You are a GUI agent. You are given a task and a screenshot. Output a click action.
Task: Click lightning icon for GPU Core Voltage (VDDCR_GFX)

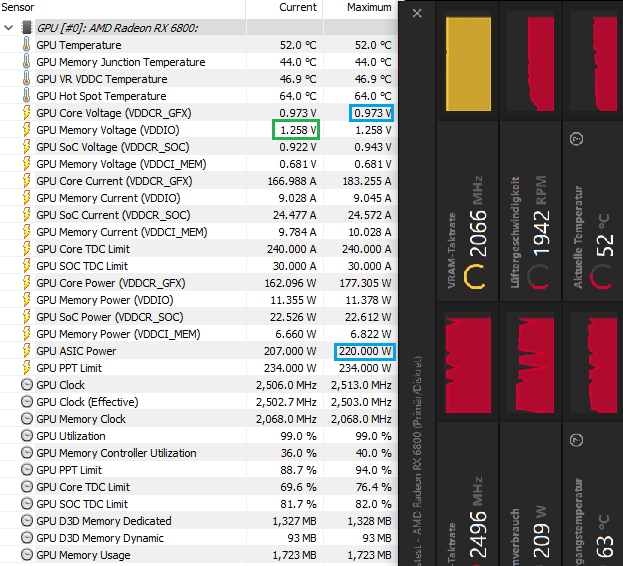[26, 113]
